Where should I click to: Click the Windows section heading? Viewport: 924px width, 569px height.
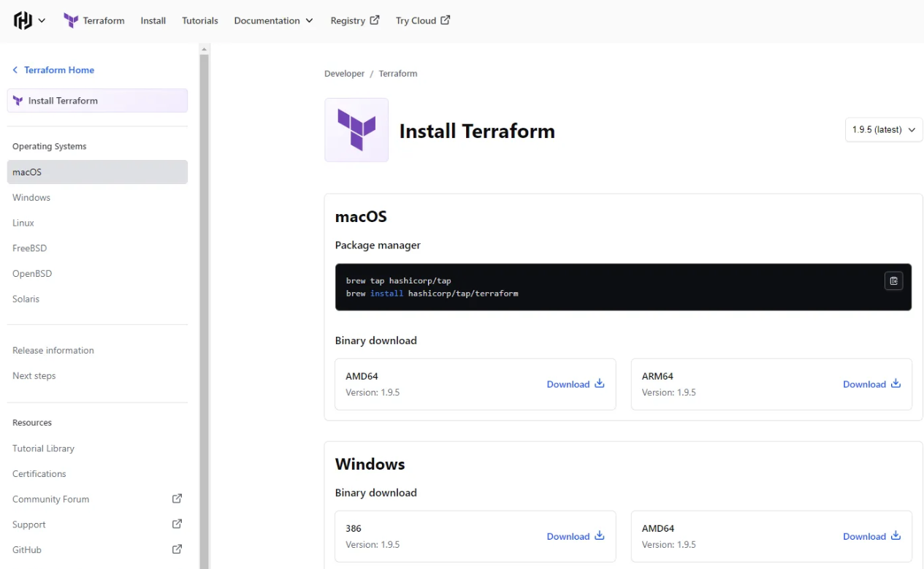(x=370, y=465)
